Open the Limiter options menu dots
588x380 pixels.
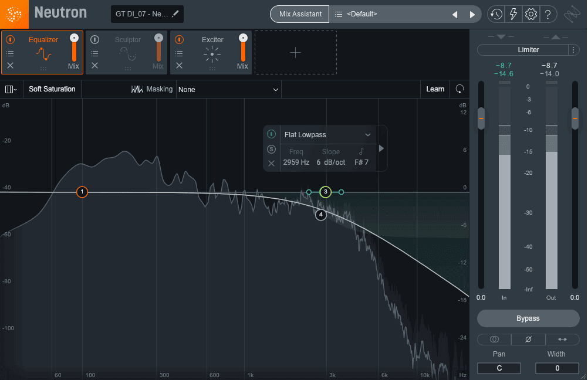[x=573, y=50]
